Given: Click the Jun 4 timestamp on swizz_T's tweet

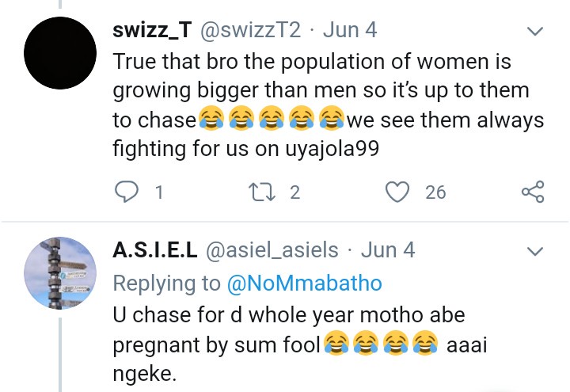Looking at the screenshot, I should click(x=349, y=32).
